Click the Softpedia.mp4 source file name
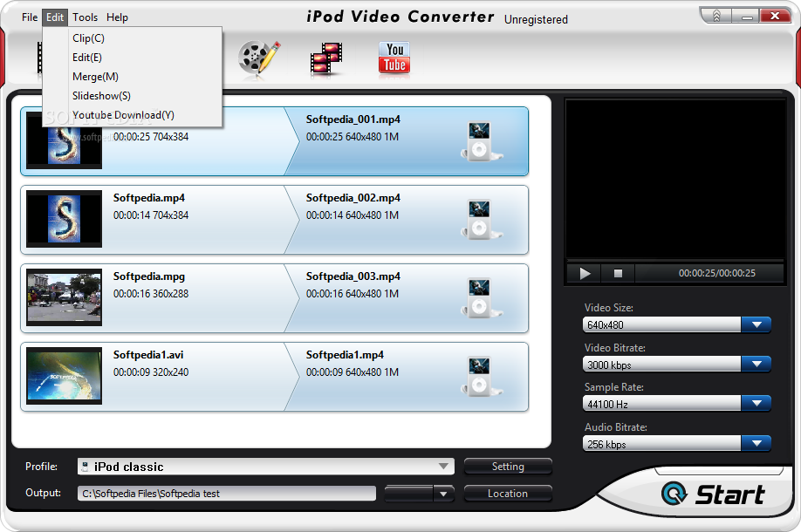Image resolution: width=801 pixels, height=532 pixels. (149, 198)
